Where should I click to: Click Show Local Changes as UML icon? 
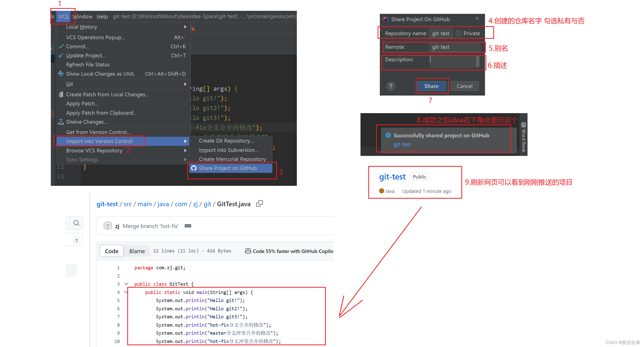pos(61,74)
